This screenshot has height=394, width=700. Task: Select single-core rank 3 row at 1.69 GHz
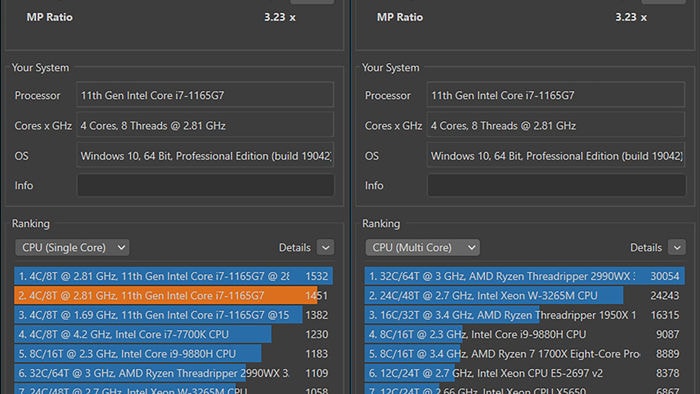pyautogui.click(x=173, y=315)
